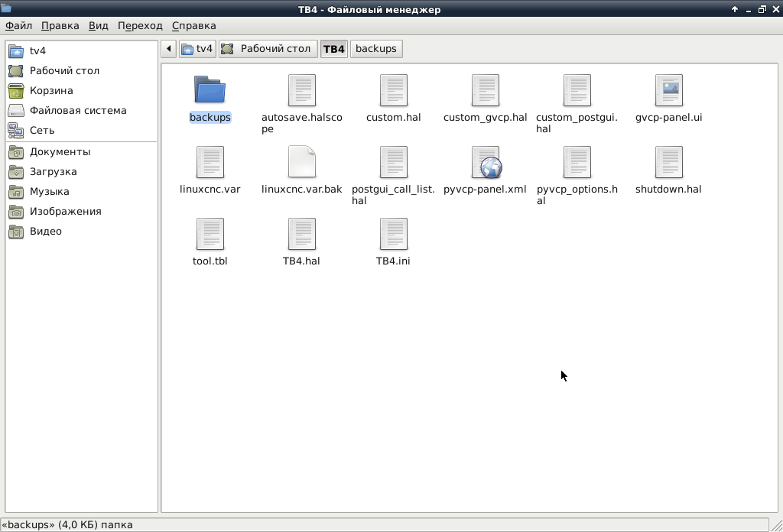Click the custom.hal file name
Screen dimensions: 783x532
point(394,117)
